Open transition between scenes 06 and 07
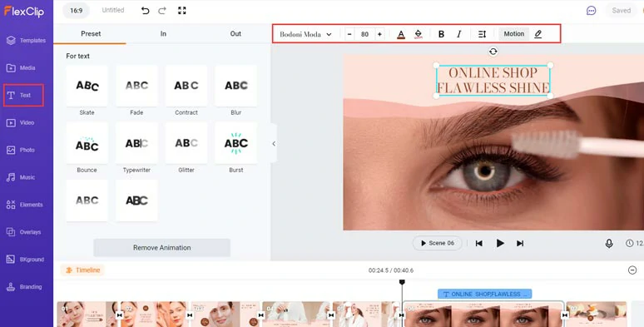The image size is (644, 327). [565, 315]
